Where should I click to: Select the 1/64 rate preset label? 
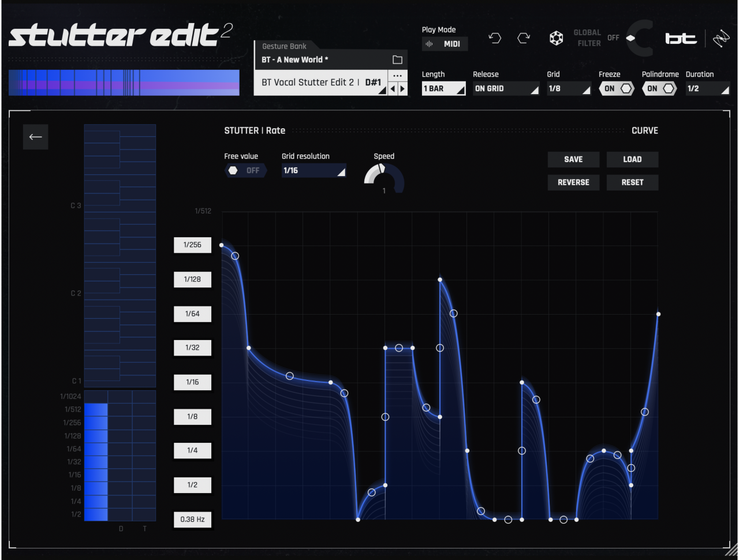click(192, 313)
